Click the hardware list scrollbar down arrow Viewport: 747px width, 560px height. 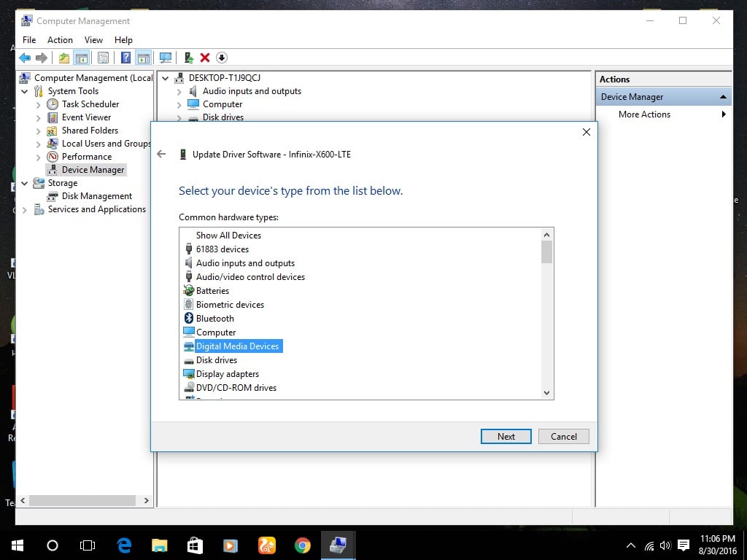point(546,393)
